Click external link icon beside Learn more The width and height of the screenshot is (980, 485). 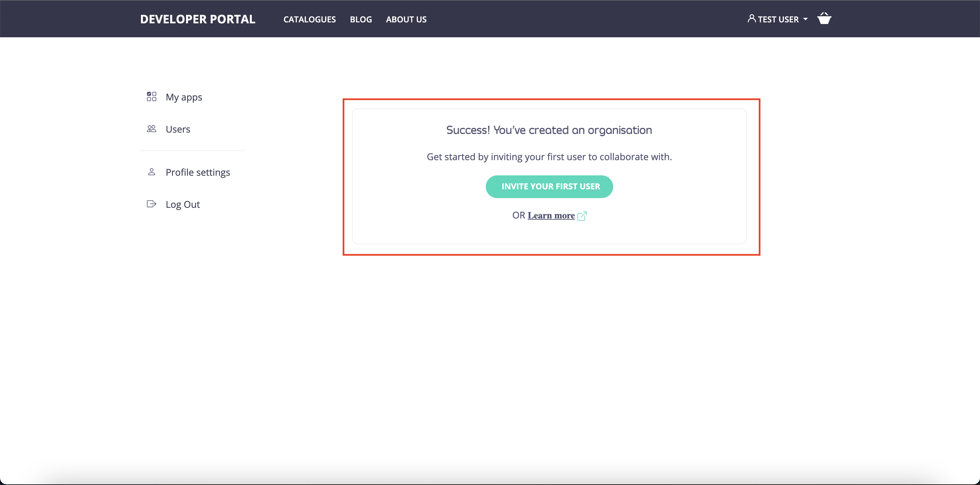coord(582,216)
